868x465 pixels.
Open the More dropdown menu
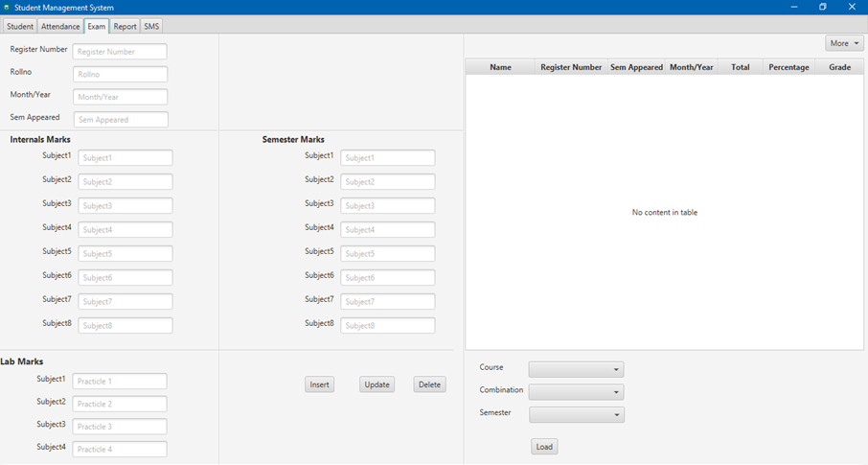point(844,43)
